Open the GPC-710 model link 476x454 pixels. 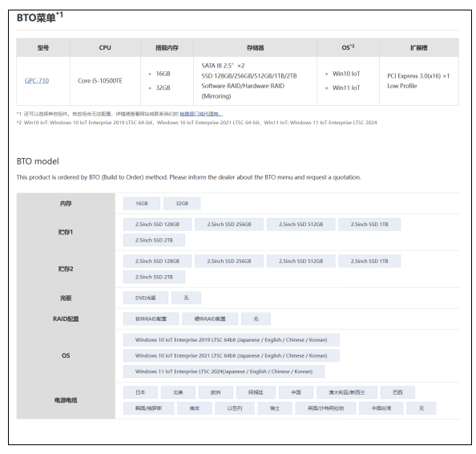coord(37,81)
